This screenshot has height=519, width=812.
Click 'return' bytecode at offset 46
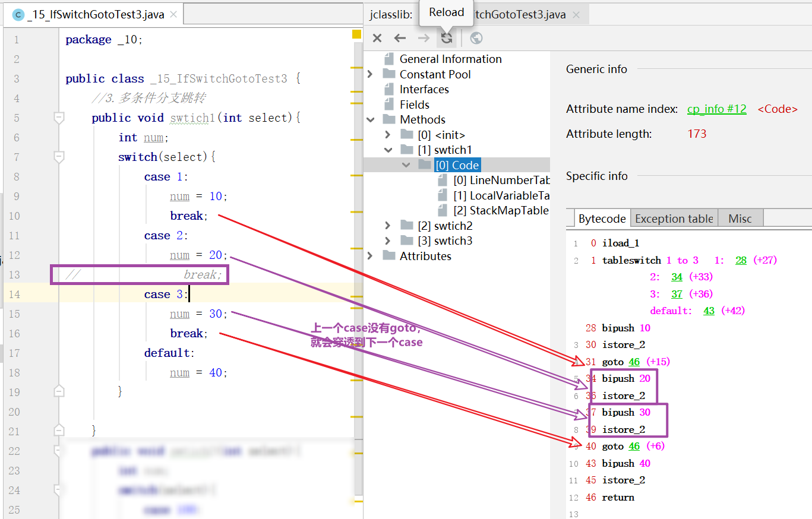[x=618, y=497]
